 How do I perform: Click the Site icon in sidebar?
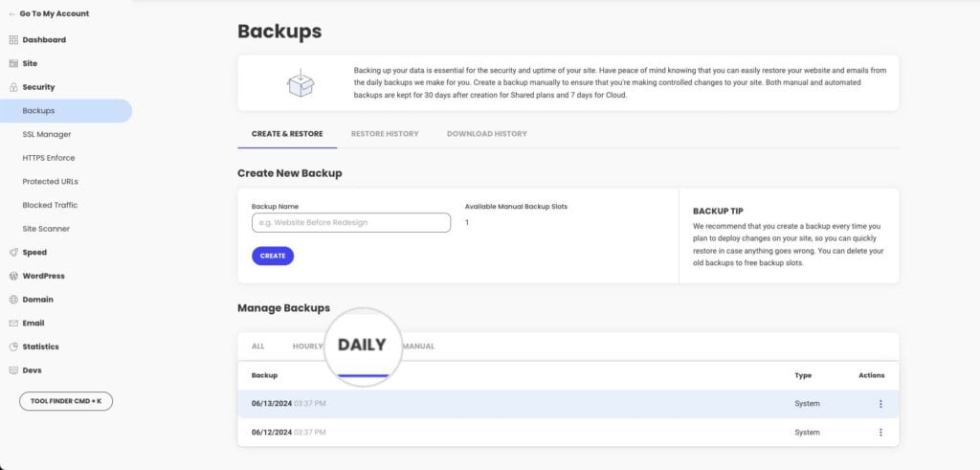coord(13,64)
